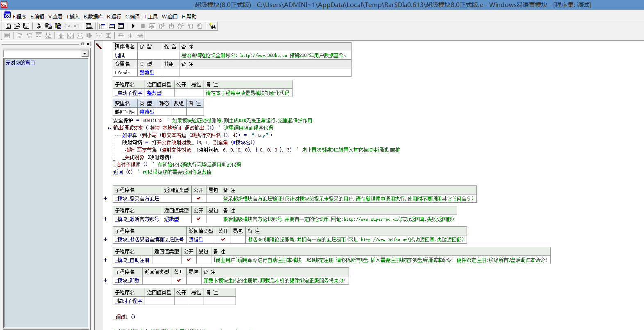Check the 静态 cell for 映射句柄
Screen dimensions: 644x330
point(164,112)
